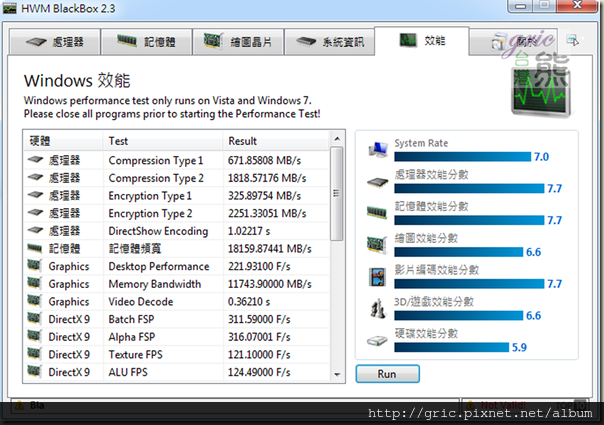
Task: Click the 記憶體效能分數 RAM stick icon
Action: 377,212
